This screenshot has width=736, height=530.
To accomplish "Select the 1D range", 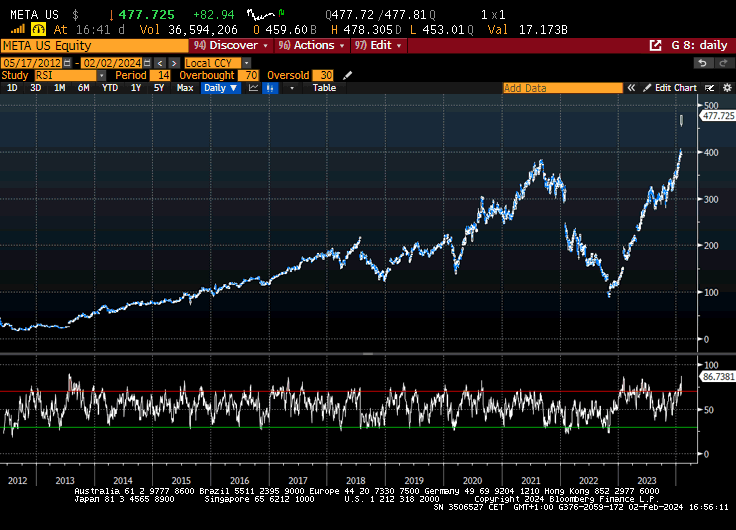I will (12, 88).
